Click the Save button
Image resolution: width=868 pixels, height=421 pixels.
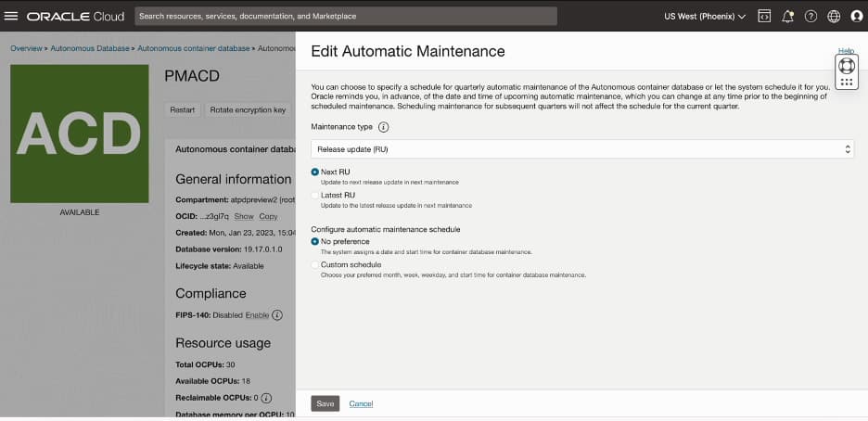(325, 403)
